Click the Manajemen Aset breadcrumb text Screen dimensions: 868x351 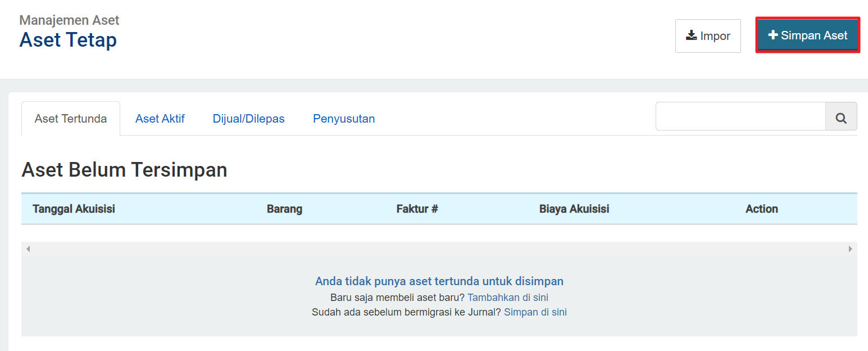click(x=69, y=19)
